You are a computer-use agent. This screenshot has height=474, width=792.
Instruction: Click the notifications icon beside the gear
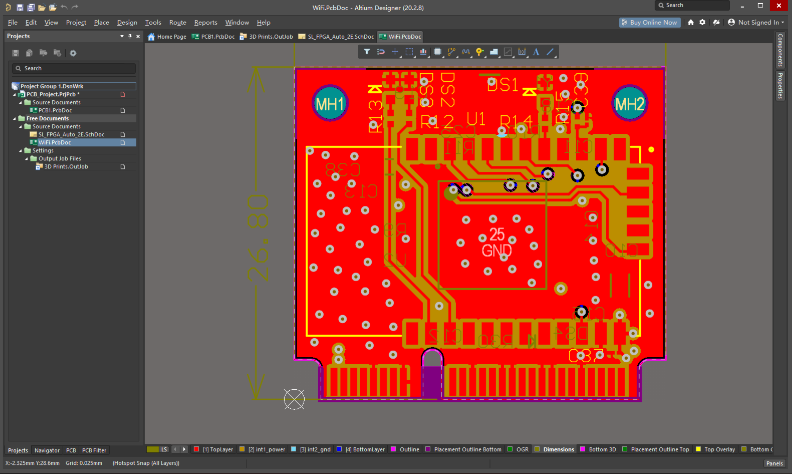(x=716, y=22)
